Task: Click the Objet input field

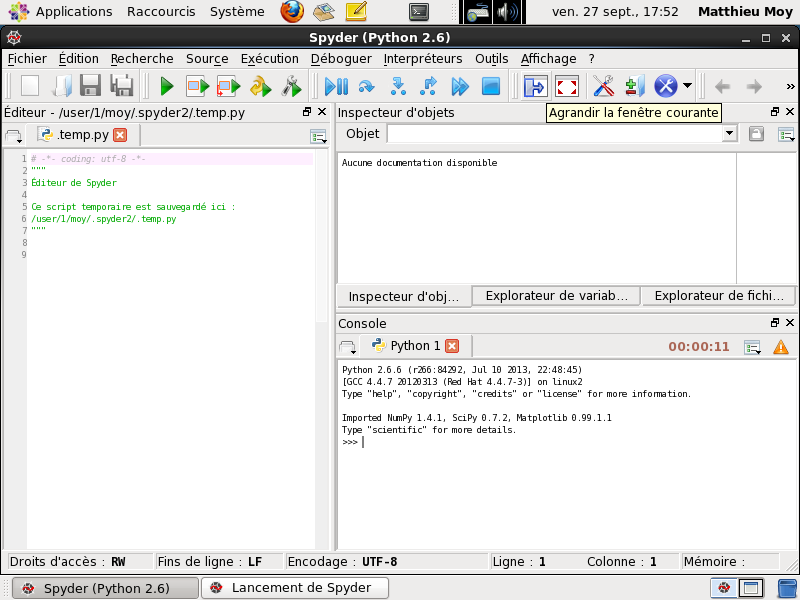Action: pos(555,134)
